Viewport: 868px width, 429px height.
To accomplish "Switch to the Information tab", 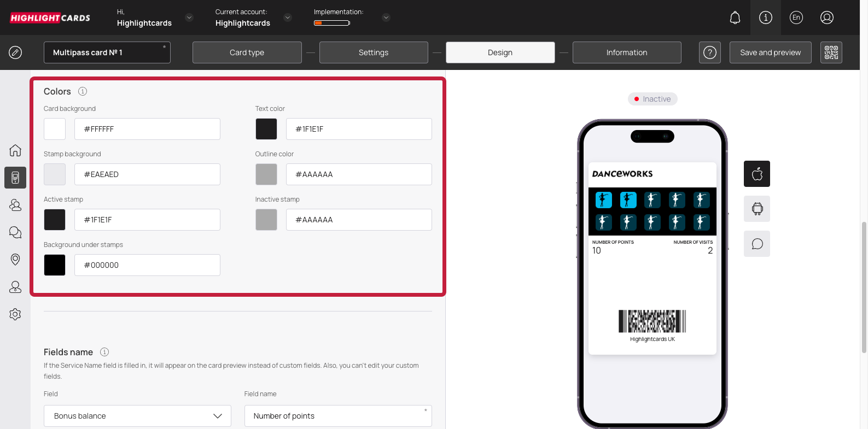I will 626,52.
